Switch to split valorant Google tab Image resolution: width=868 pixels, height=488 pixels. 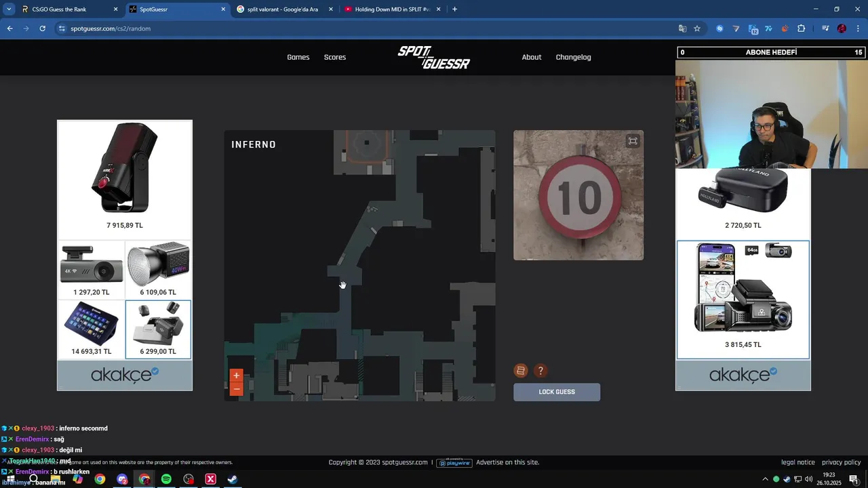pyautogui.click(x=283, y=9)
